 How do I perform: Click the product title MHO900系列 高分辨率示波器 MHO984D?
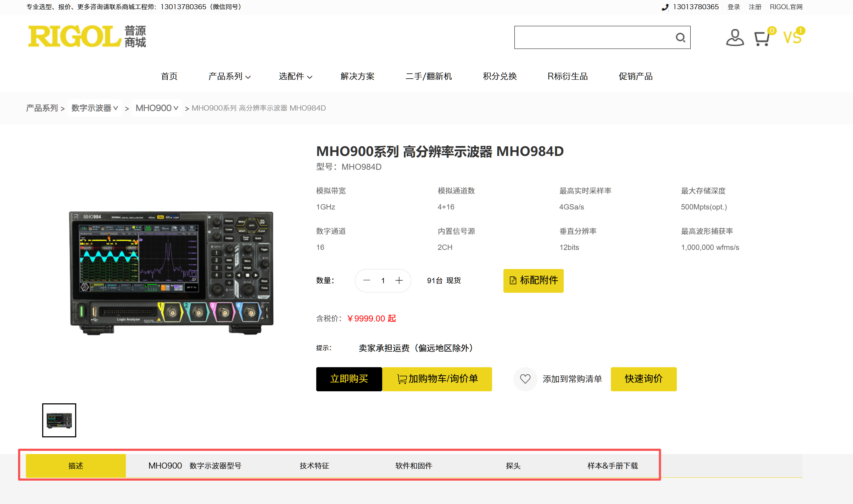click(x=440, y=151)
